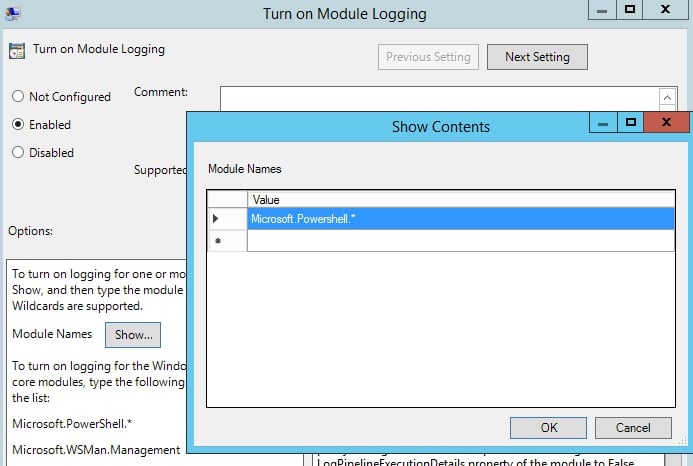Click the new row asterisk selector
The width and height of the screenshot is (693, 466).
pos(227,241)
